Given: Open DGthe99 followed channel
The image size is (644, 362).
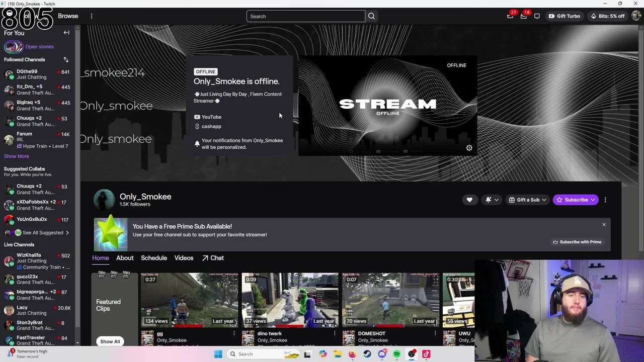Looking at the screenshot, I should point(37,74).
